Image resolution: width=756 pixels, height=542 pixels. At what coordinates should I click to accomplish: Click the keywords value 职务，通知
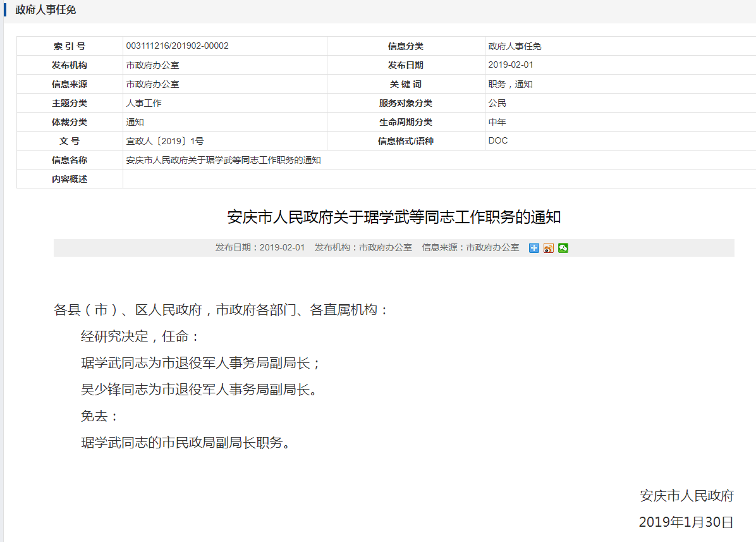click(x=510, y=84)
